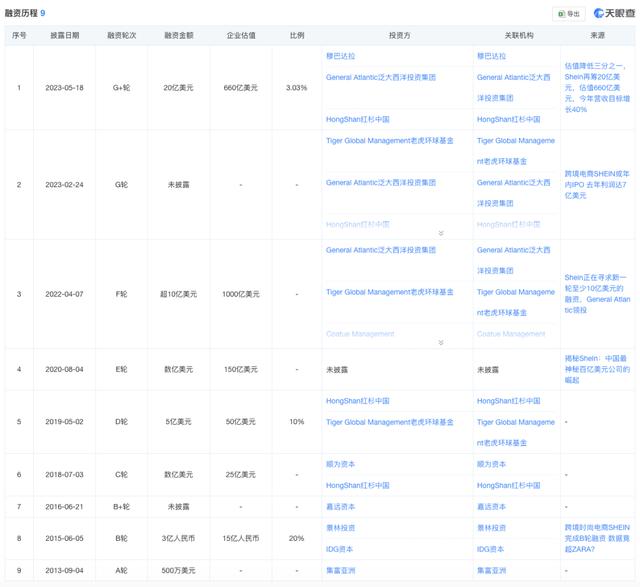Click the 关联机构 column header
The height and width of the screenshot is (587, 640).
pos(519,36)
